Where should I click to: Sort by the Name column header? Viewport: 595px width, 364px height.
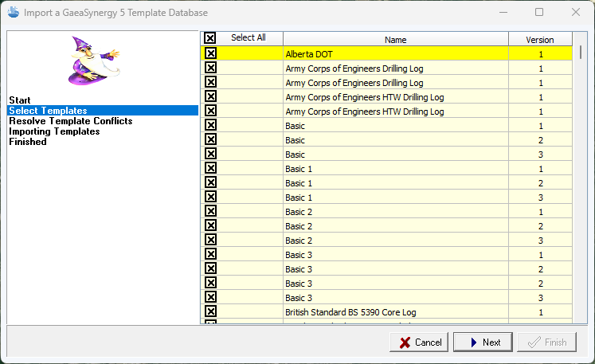pos(395,39)
